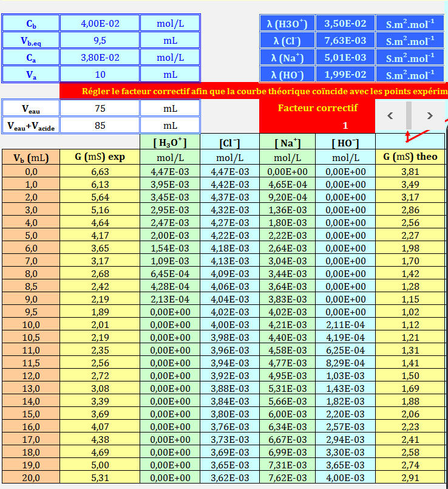
Task: Select the Vb (mL) column header
Action: point(31,157)
